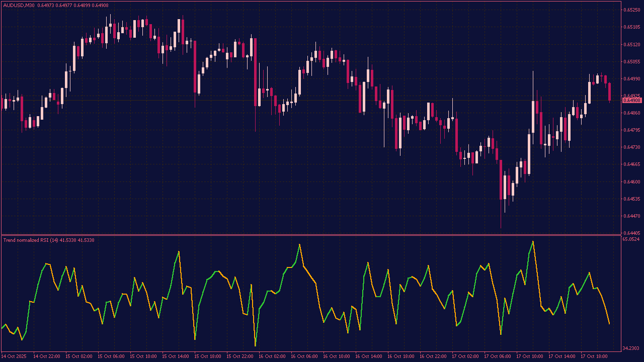Click the open price 0.64973 in the title
Screen dimensions: 644x362
(45, 4)
